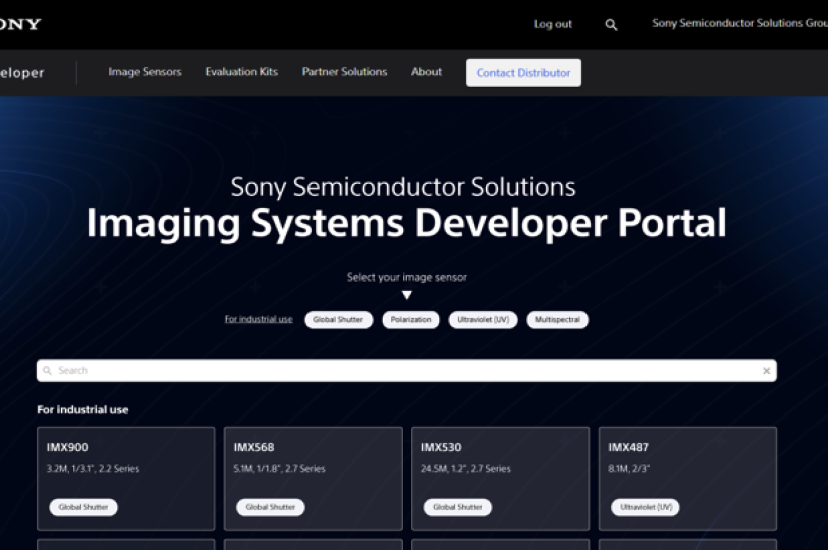Open the IMX568 sensor card

313,479
